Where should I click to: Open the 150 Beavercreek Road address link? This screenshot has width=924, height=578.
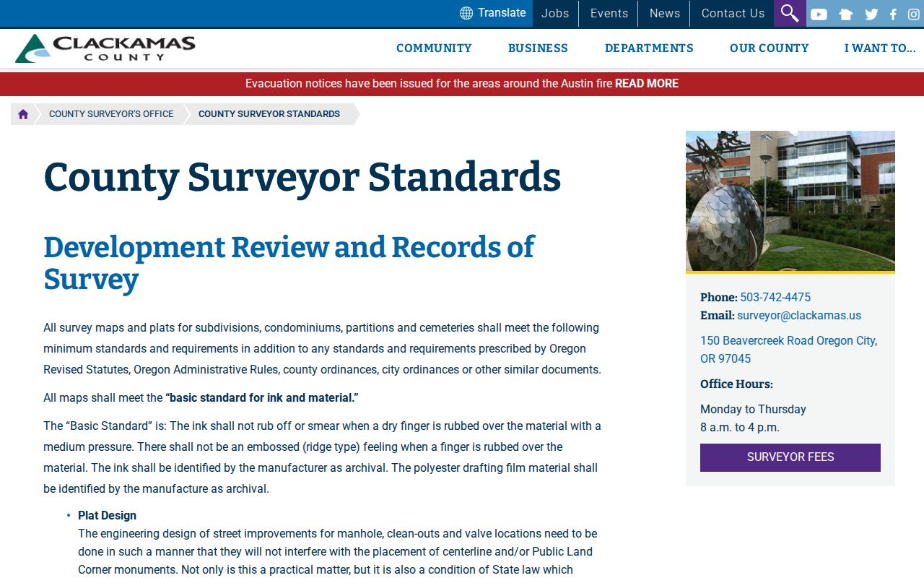[789, 350]
